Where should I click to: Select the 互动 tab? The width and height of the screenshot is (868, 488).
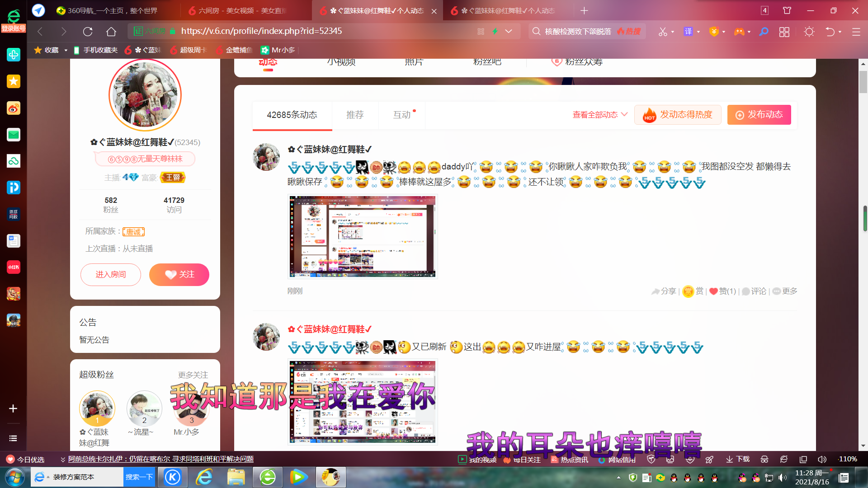[x=402, y=115]
